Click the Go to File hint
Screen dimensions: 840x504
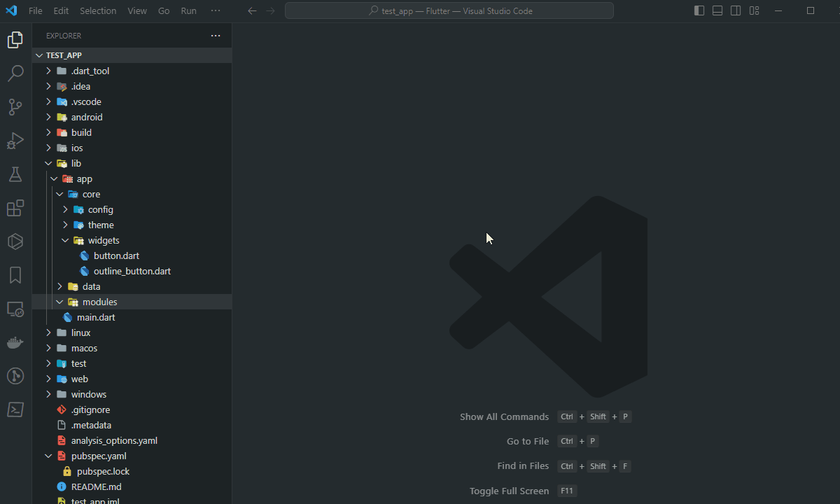coord(528,441)
